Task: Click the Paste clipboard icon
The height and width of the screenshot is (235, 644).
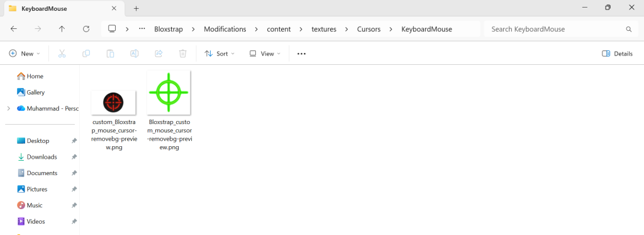Action: point(110,54)
